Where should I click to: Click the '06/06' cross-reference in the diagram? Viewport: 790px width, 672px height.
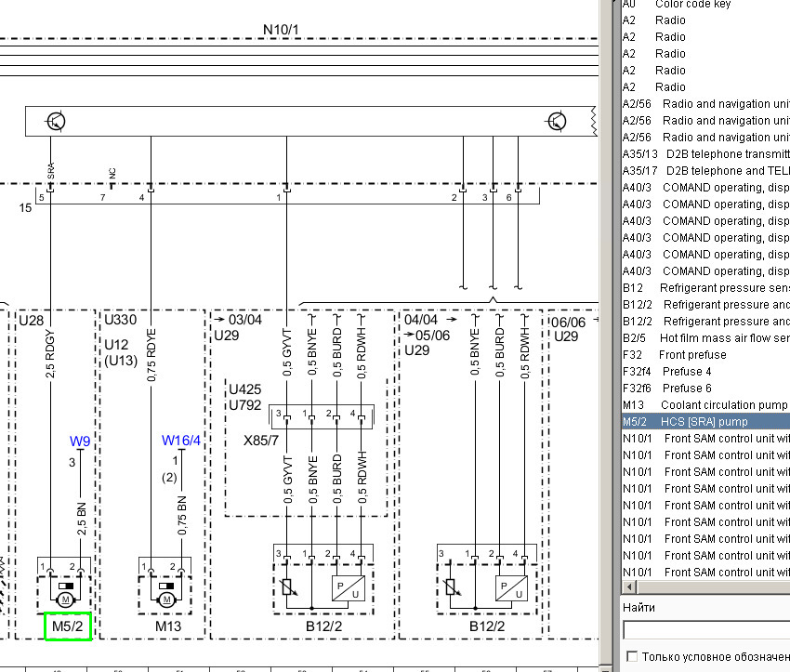[x=568, y=323]
